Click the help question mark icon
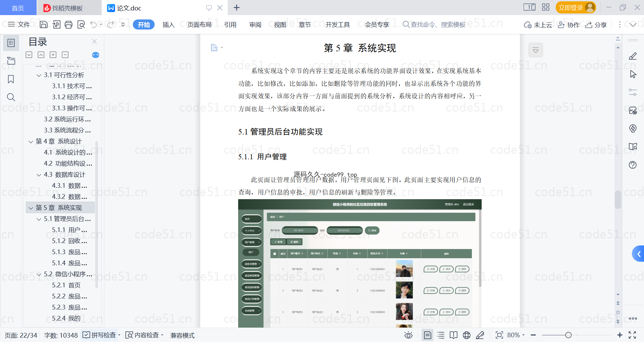This screenshot has width=644, height=342. pyautogui.click(x=633, y=165)
